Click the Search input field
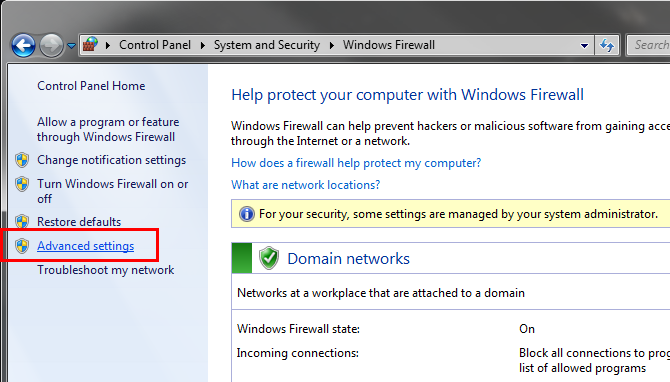670x382 pixels. (x=649, y=45)
